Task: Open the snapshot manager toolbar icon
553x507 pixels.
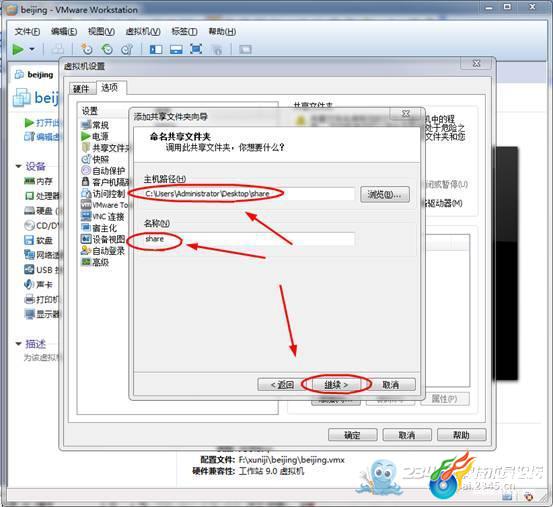Action: tap(127, 49)
